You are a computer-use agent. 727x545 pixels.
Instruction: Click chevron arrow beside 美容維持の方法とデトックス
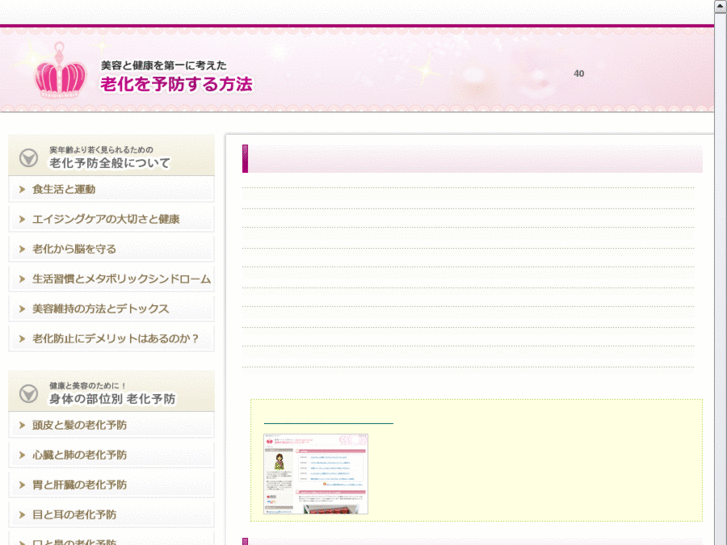click(22, 308)
